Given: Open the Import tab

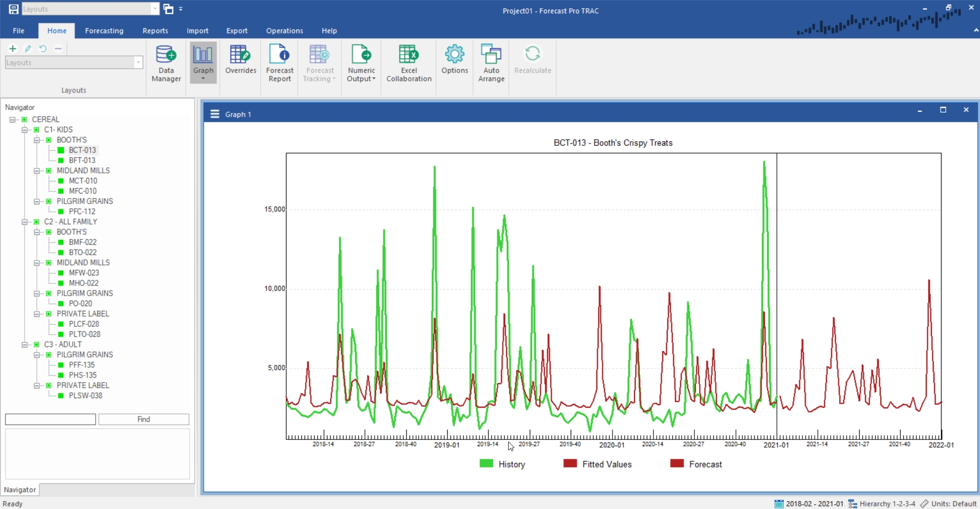Looking at the screenshot, I should (198, 31).
